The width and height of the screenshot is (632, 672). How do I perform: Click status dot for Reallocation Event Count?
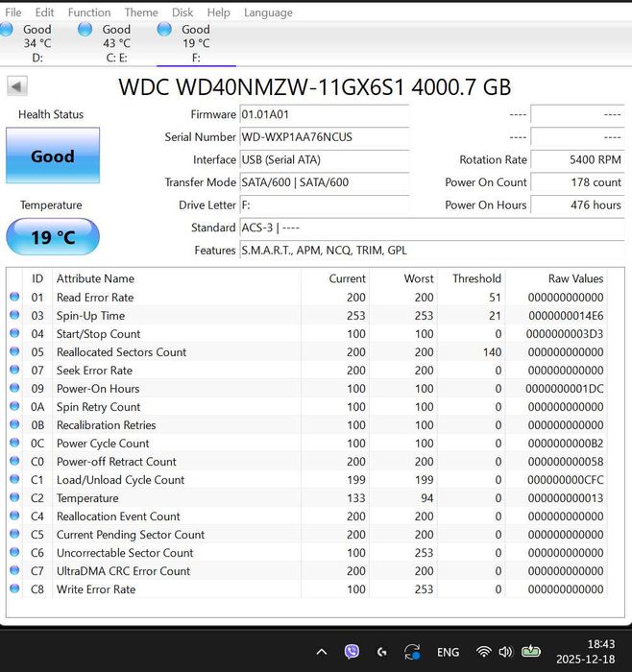pyautogui.click(x=14, y=516)
